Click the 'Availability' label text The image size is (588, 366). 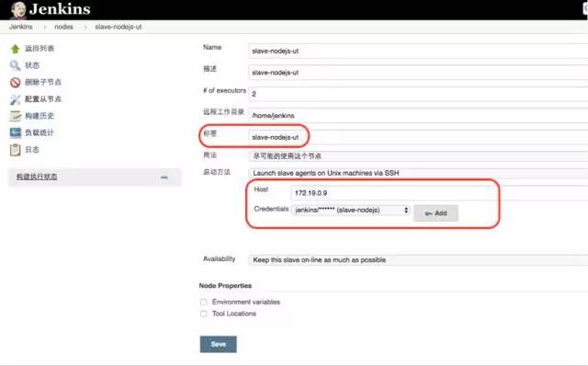[x=220, y=259]
